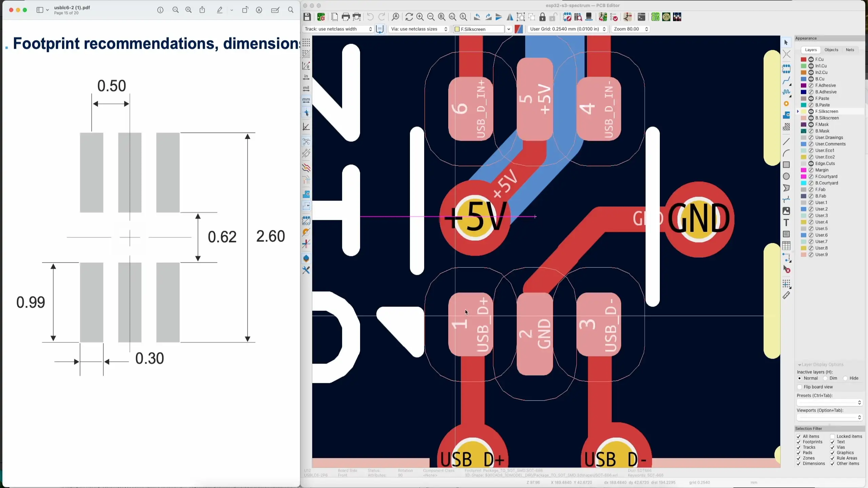868x488 pixels.
Task: Click the Share button in Preview
Action: pyautogui.click(x=202, y=10)
